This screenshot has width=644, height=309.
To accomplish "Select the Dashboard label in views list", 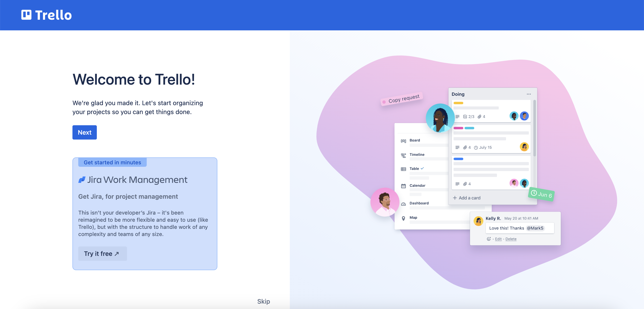I will pos(419,203).
